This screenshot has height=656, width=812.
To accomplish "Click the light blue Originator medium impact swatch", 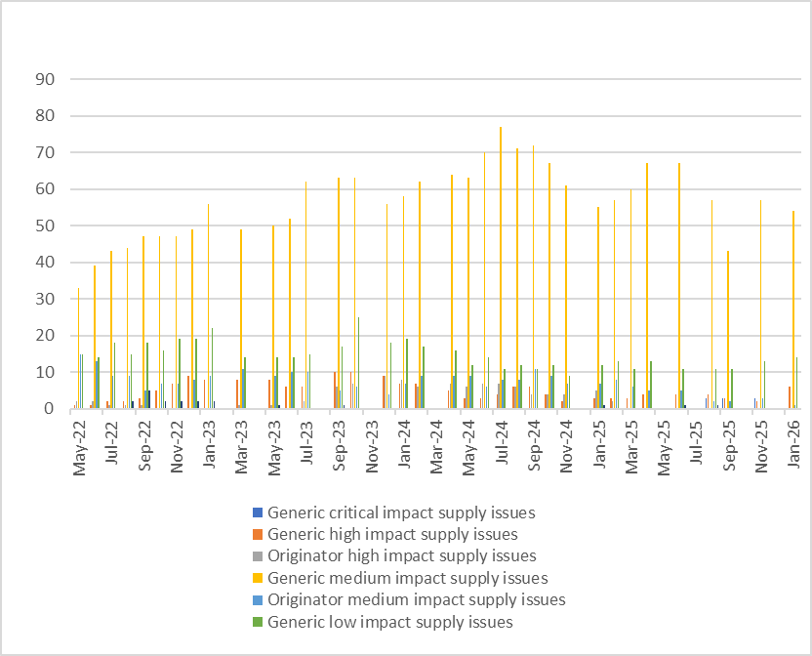I will click(258, 600).
